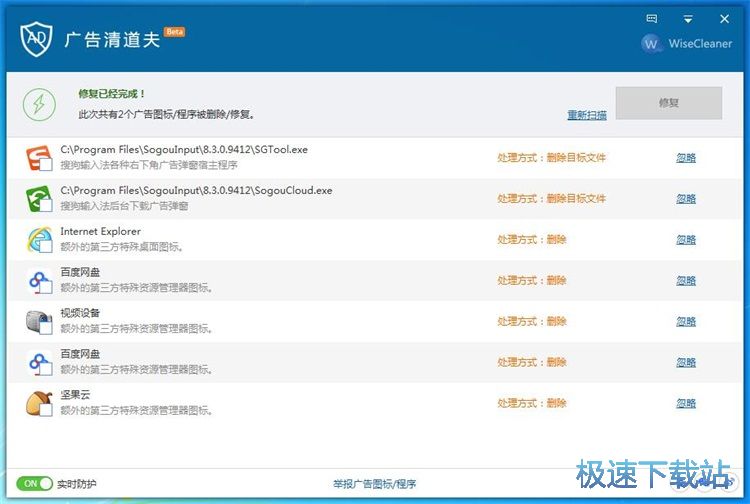This screenshot has height=504, width=750.
Task: Click the 重新扫描 rescan link
Action: (x=587, y=115)
